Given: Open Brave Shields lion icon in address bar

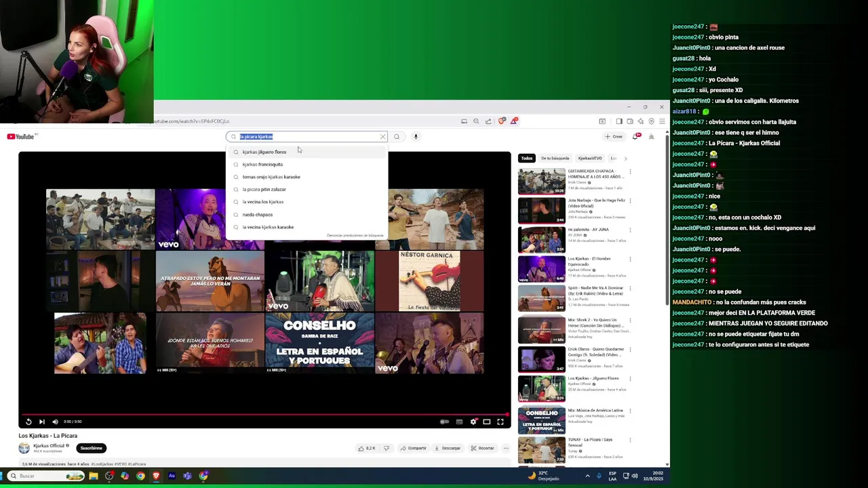Looking at the screenshot, I should click(x=502, y=121).
